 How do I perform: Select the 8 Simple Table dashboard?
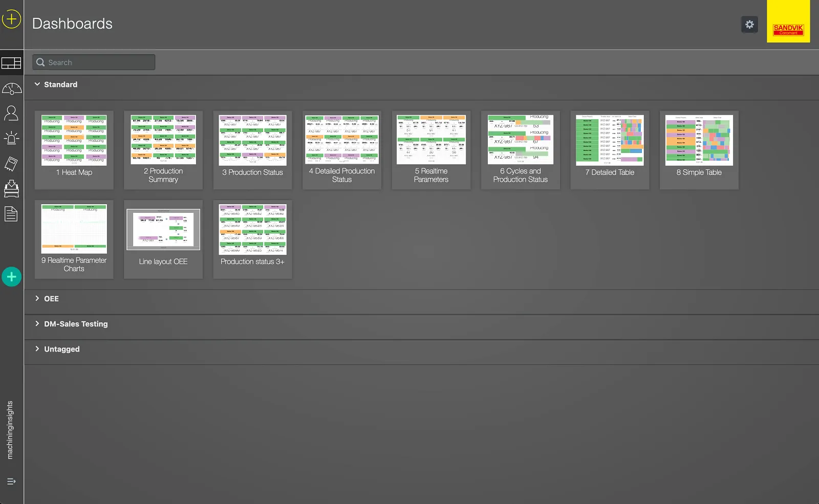[698, 150]
